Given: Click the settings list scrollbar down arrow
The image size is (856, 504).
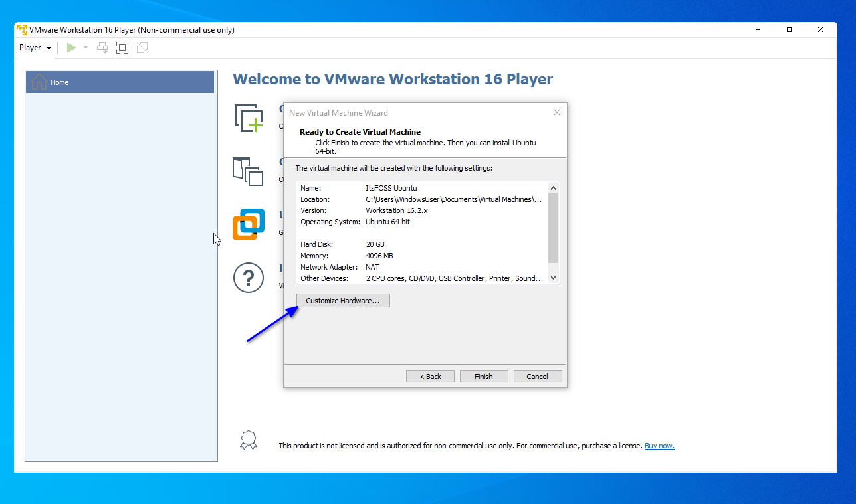Looking at the screenshot, I should tap(553, 278).
